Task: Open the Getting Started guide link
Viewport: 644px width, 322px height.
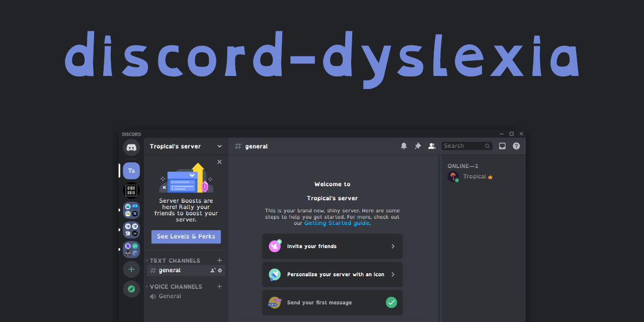Action: tap(337, 223)
